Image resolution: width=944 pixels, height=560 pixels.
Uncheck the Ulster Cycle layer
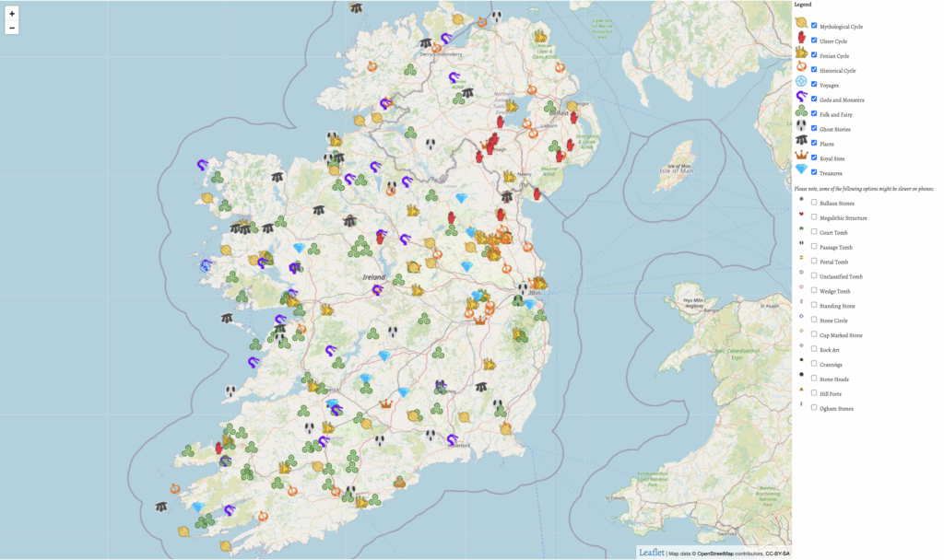(814, 41)
